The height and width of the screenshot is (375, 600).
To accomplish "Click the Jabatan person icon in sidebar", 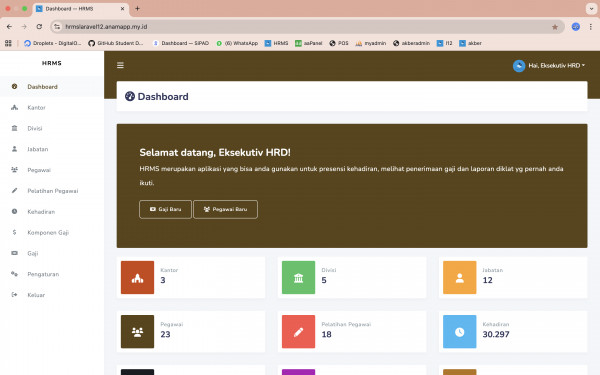I will click(15, 149).
